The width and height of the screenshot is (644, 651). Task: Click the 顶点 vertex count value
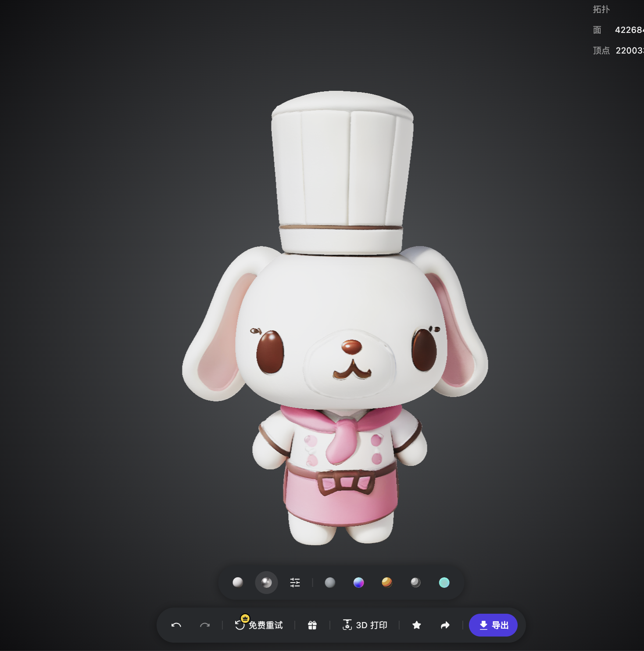point(630,50)
